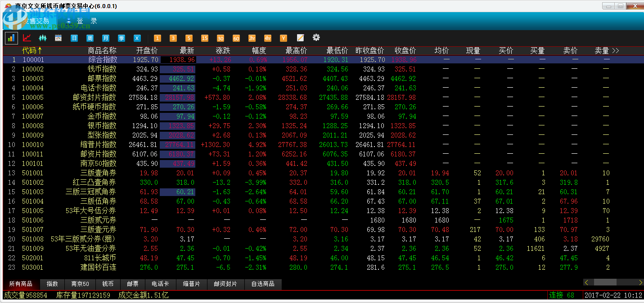Select the 邮票指数 row
Viewport: 644px width, 303px height.
point(323,79)
